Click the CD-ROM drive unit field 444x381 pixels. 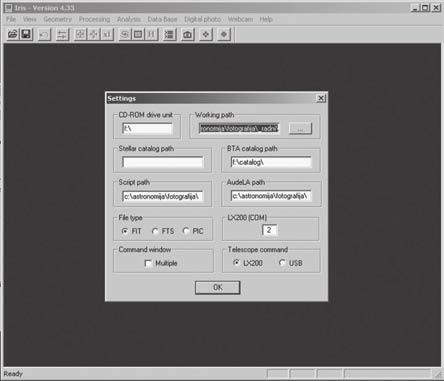(147, 128)
